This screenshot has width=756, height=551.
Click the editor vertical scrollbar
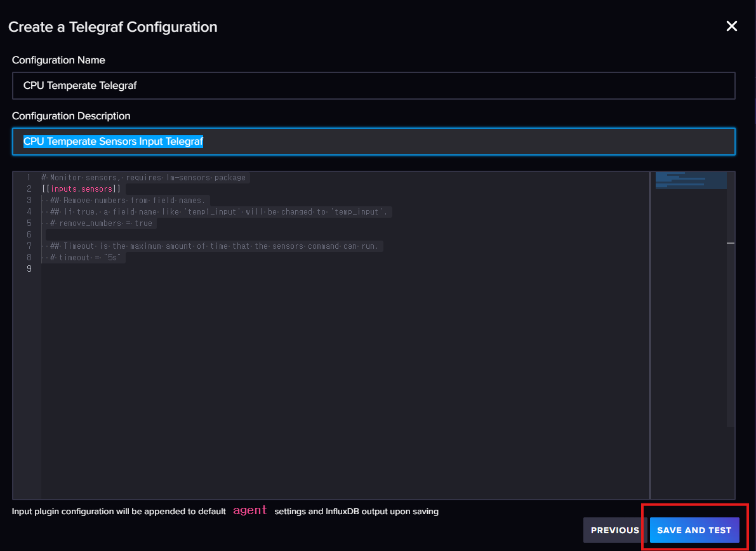[x=731, y=299]
